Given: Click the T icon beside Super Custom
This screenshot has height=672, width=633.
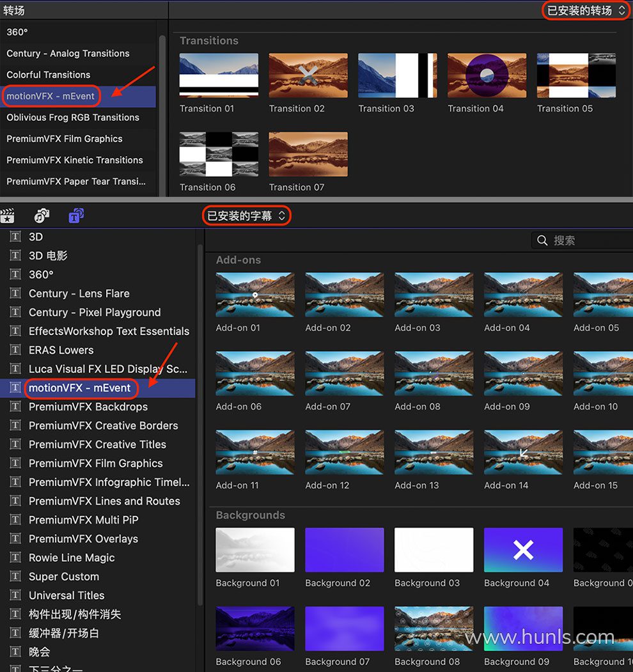Looking at the screenshot, I should (15, 576).
